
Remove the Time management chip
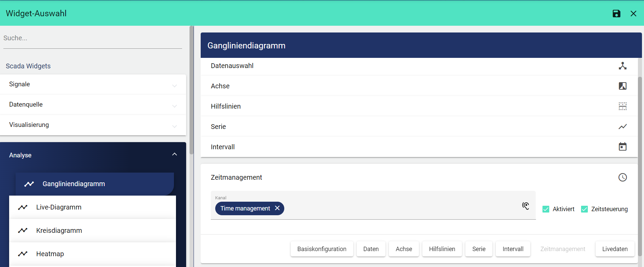pyautogui.click(x=277, y=208)
